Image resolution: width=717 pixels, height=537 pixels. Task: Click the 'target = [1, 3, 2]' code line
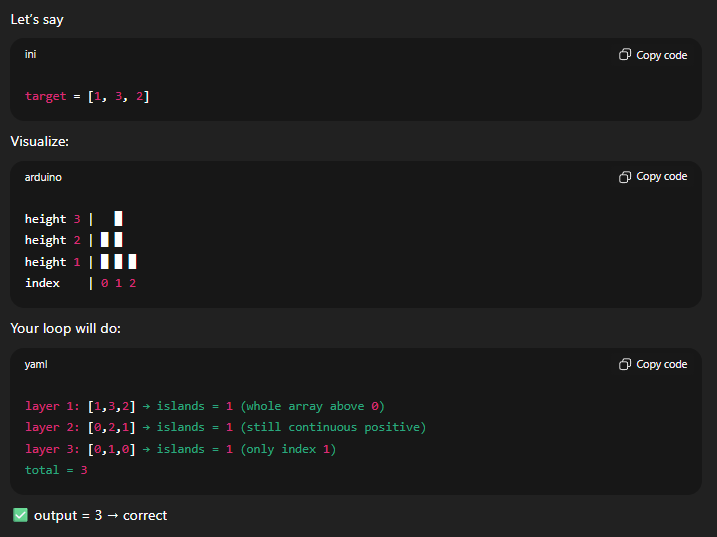click(x=87, y=97)
